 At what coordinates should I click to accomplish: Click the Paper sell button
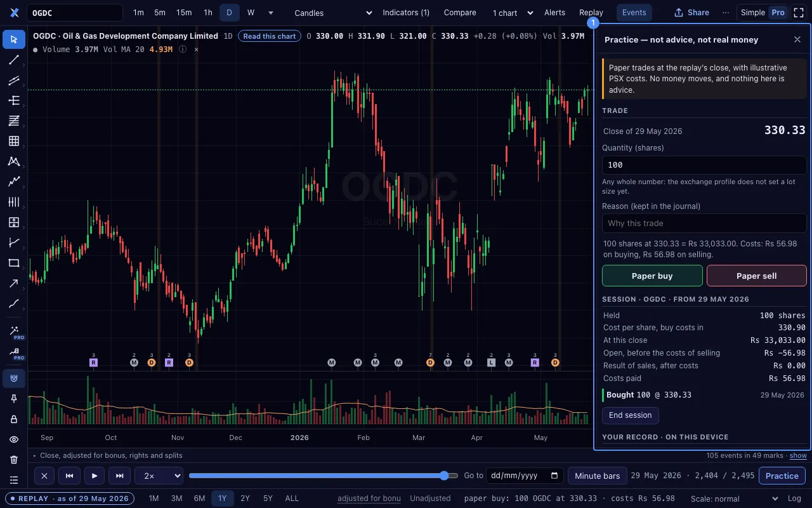pyautogui.click(x=756, y=276)
